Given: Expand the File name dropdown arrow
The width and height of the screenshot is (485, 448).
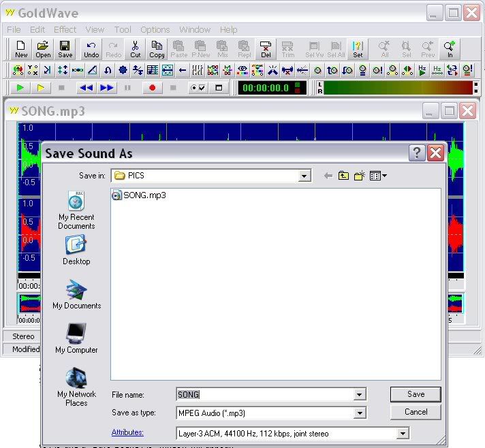Looking at the screenshot, I should coord(359,394).
